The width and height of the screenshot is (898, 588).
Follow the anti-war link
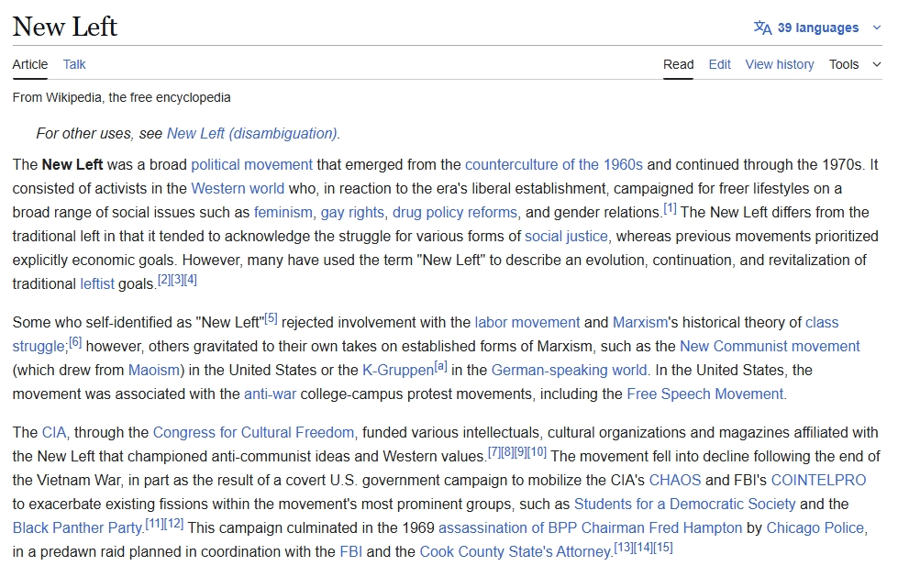[271, 394]
